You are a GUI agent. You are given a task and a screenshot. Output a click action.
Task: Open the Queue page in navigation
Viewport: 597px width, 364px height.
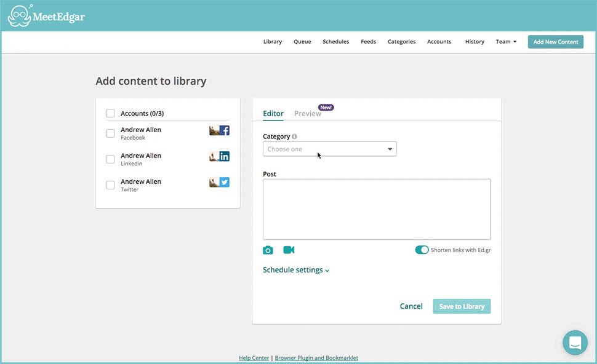(302, 41)
